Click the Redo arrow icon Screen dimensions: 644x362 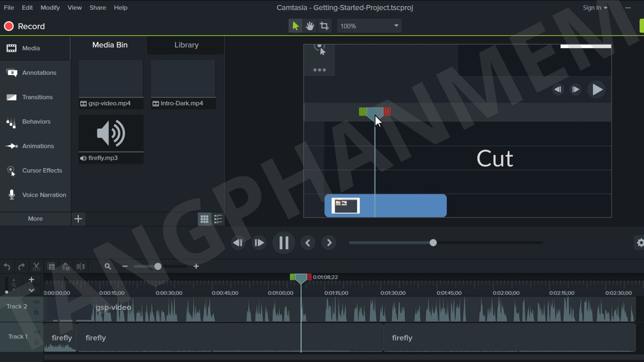tap(21, 267)
